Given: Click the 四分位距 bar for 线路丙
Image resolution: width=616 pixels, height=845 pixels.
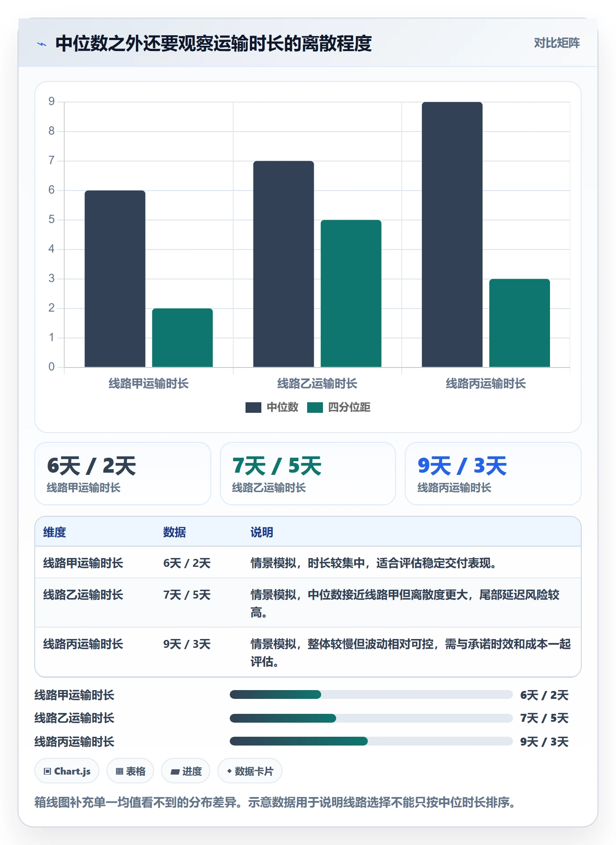Looking at the screenshot, I should point(519,323).
